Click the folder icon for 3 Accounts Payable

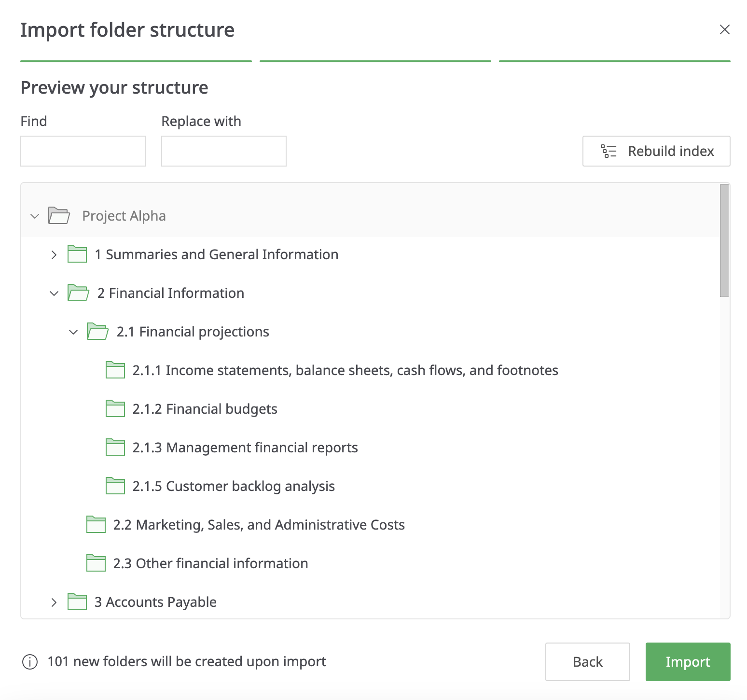coord(76,602)
